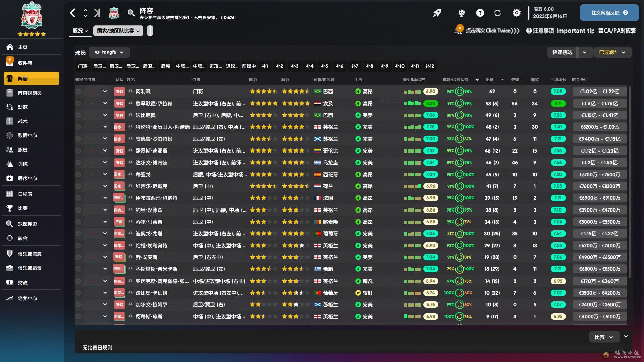The height and width of the screenshot is (362, 644).
Task: Select the 门将 position tab
Action: [83, 66]
